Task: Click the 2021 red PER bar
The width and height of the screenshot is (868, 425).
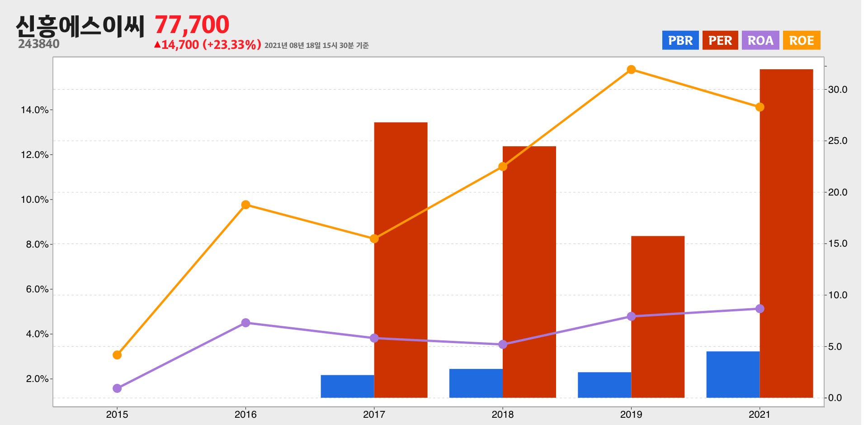Action: point(787,234)
